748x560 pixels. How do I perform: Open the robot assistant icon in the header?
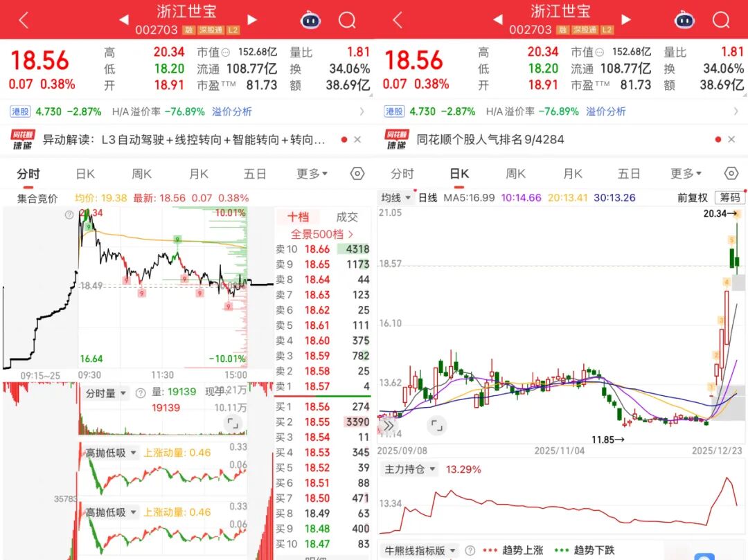(310, 21)
